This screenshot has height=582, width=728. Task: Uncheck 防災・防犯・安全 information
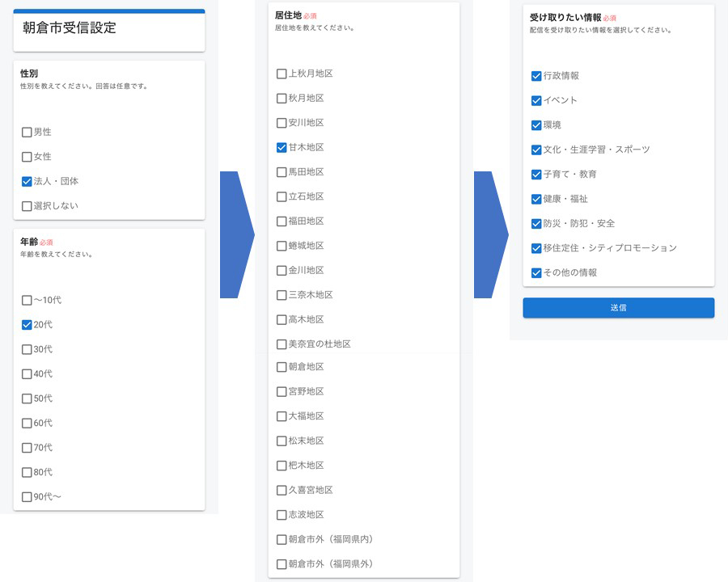(536, 223)
